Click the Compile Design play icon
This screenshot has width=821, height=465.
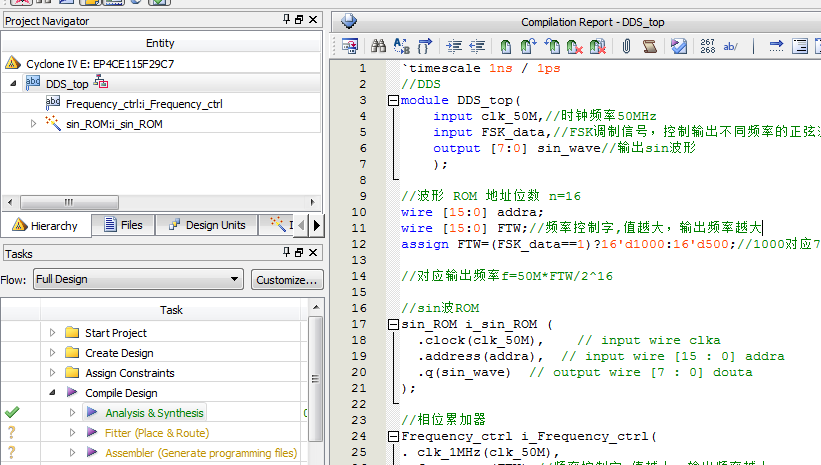tap(72, 392)
